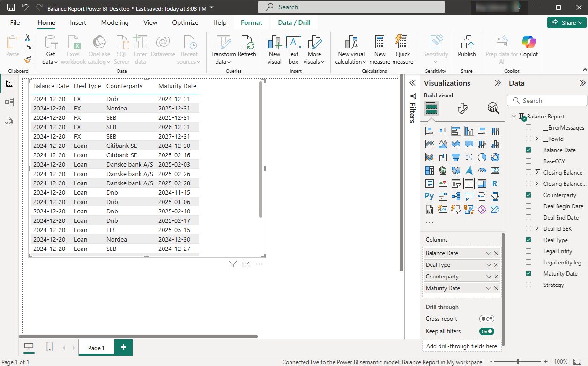588x366 pixels.
Task: Uncheck the Balance Date field
Action: [528, 150]
